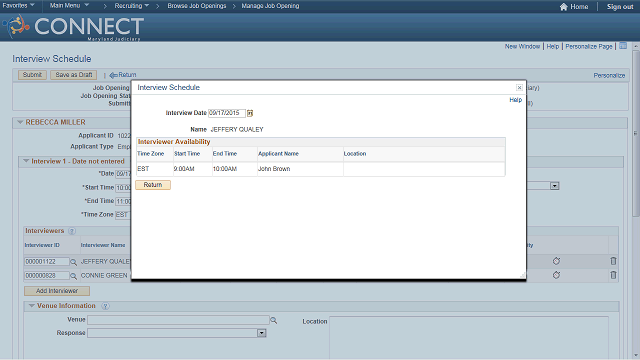The height and width of the screenshot is (360, 640).
Task: Look up interviewer ID 000001122 with magnifier
Action: click(x=73, y=262)
